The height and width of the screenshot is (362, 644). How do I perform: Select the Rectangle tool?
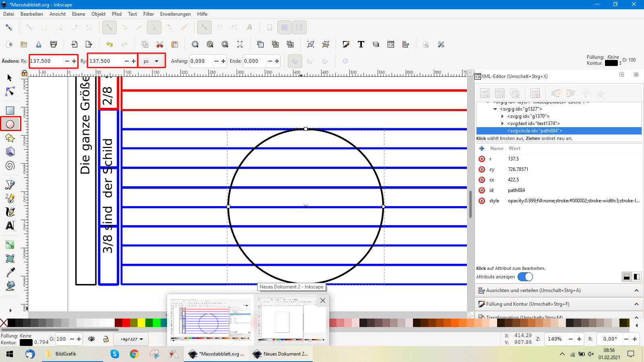pos(10,111)
